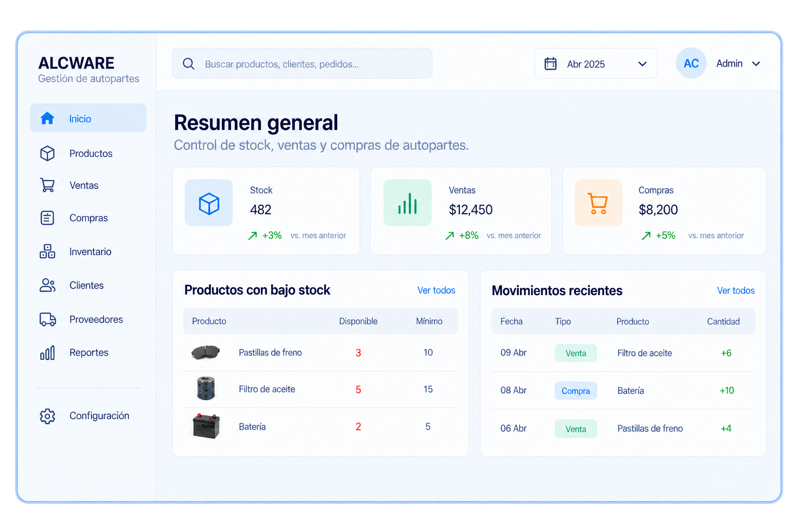798x532 pixels.
Task: Click the cart icon beside Ventas in sidebar
Action: tap(47, 185)
